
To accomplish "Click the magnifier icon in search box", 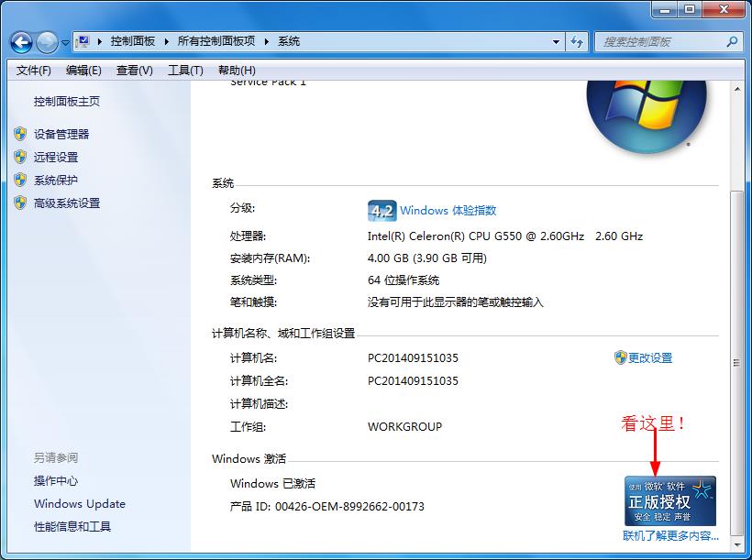I will click(734, 41).
